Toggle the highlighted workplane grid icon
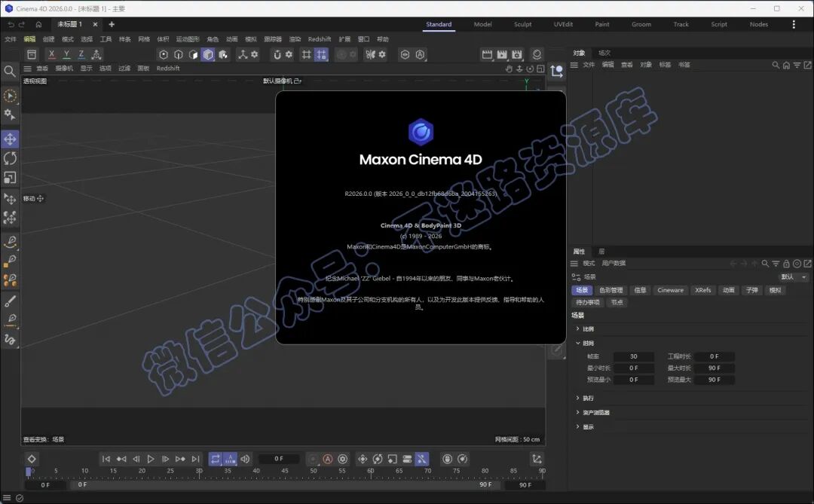Screen dimensions: 814x504 click(x=321, y=54)
